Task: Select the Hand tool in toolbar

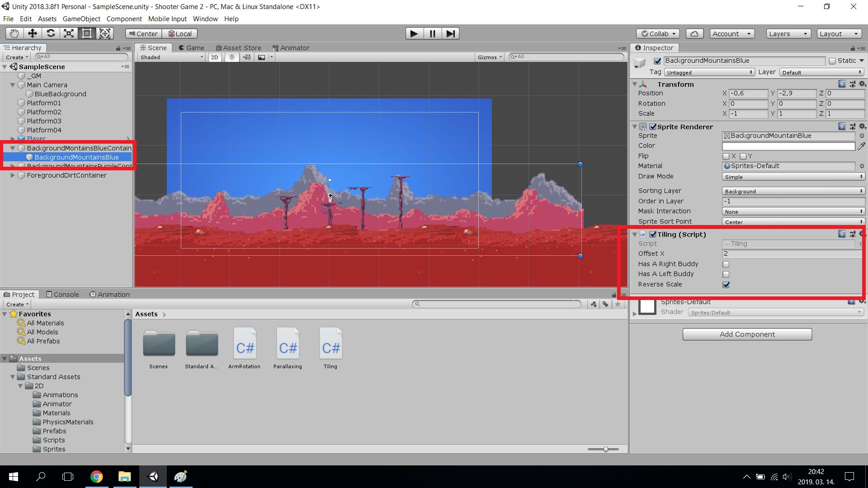Action: [x=14, y=33]
